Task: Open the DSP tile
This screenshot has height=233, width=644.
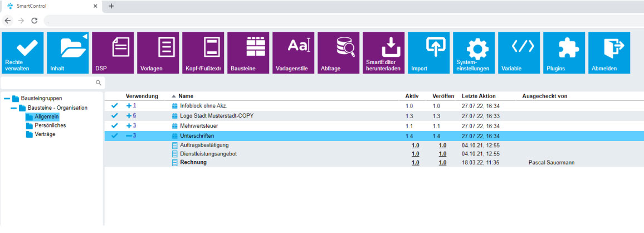Action: (113, 52)
